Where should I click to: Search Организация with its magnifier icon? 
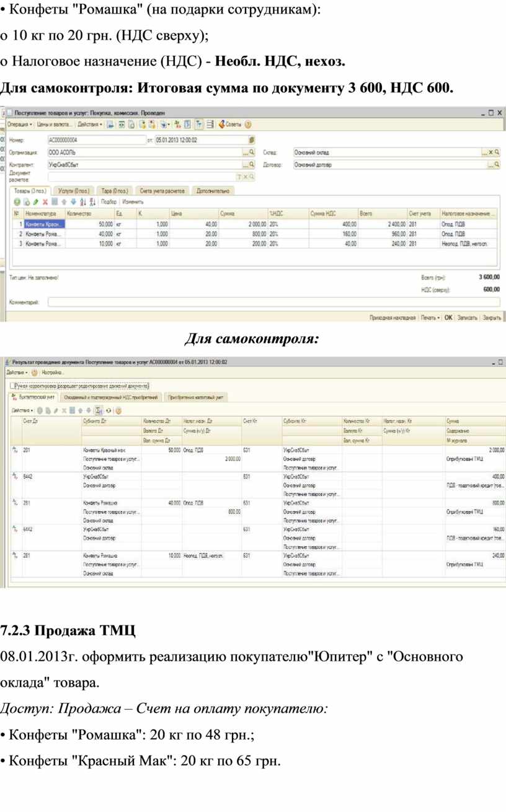click(x=252, y=152)
